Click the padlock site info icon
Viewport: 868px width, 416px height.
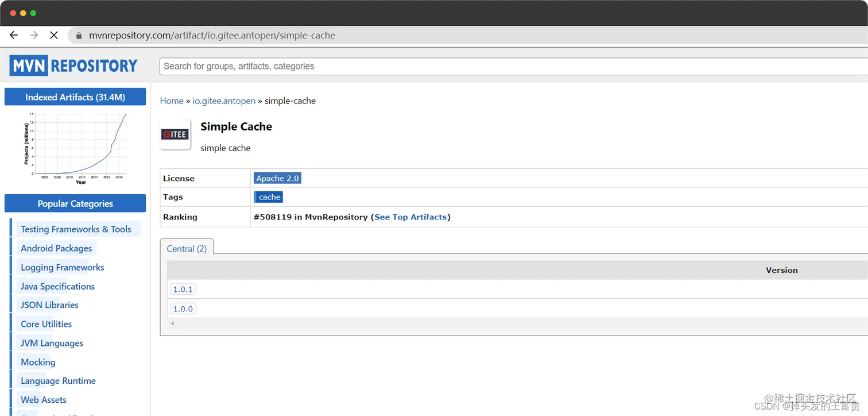click(79, 36)
